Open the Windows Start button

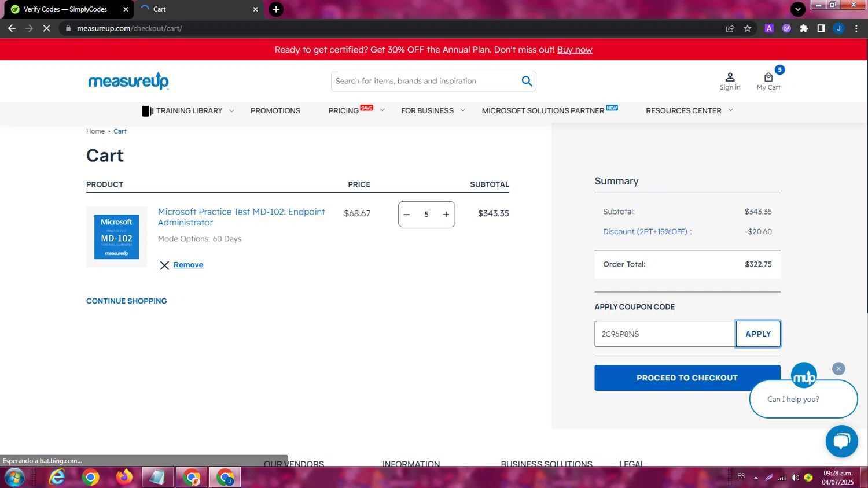point(14,478)
